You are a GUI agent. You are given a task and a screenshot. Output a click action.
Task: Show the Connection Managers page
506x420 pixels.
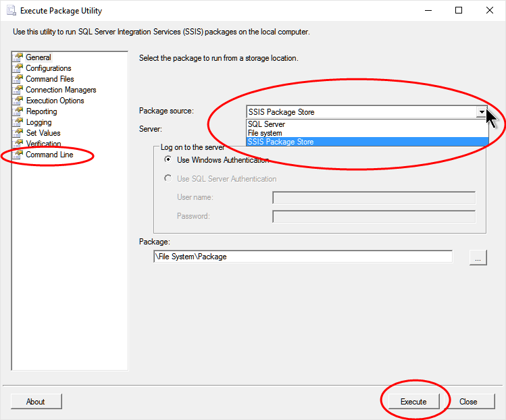tap(61, 90)
